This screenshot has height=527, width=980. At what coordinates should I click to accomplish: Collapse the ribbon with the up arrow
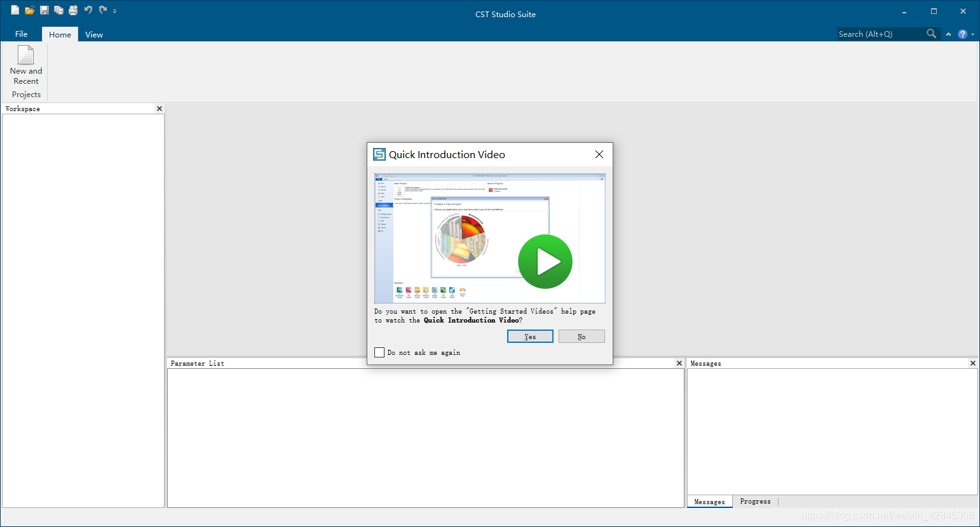click(949, 34)
